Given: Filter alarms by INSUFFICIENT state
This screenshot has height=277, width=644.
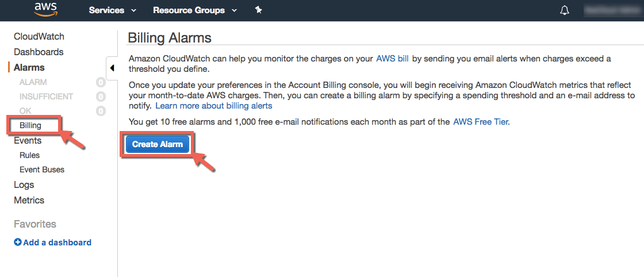Looking at the screenshot, I should coord(46,97).
